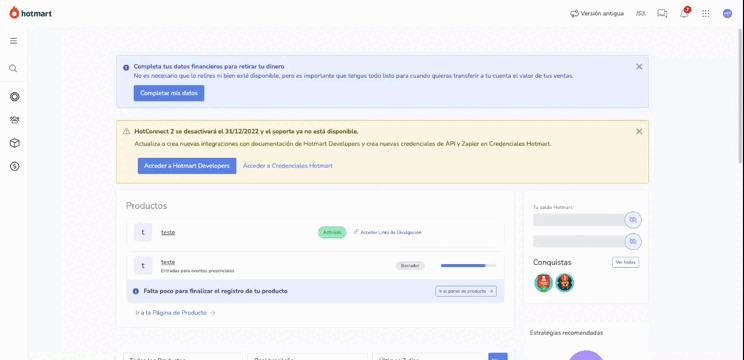The image size is (744, 360).
Task: Dismiss the HotConnect 2 warning banner
Action: [x=639, y=131]
